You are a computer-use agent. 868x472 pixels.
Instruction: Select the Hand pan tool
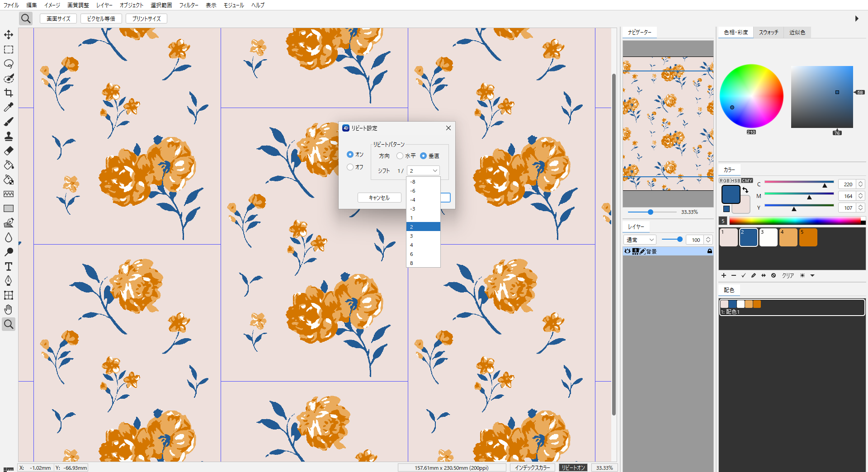[9, 310]
